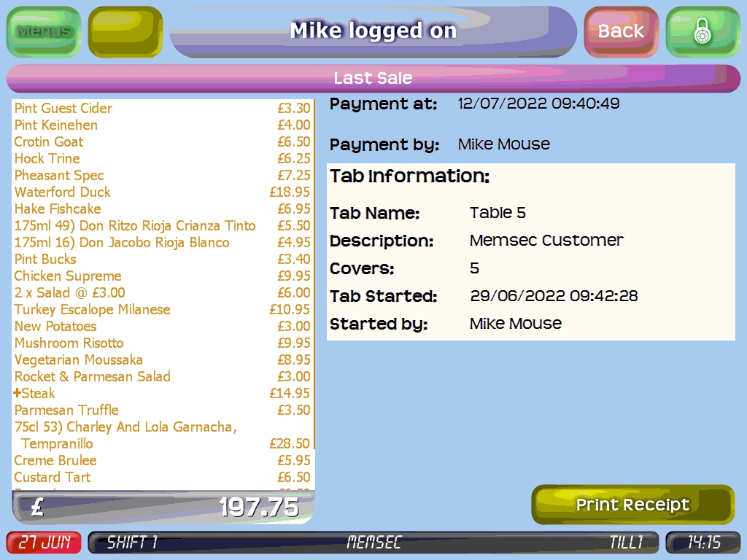
Task: Click TILL1 in the status bar
Action: coord(626,542)
